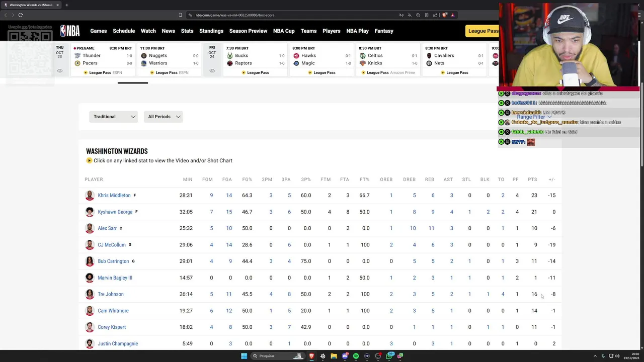Viewport: 644px width, 362px height.
Task: Open Justin Champagnie's player page
Action: coord(118,344)
